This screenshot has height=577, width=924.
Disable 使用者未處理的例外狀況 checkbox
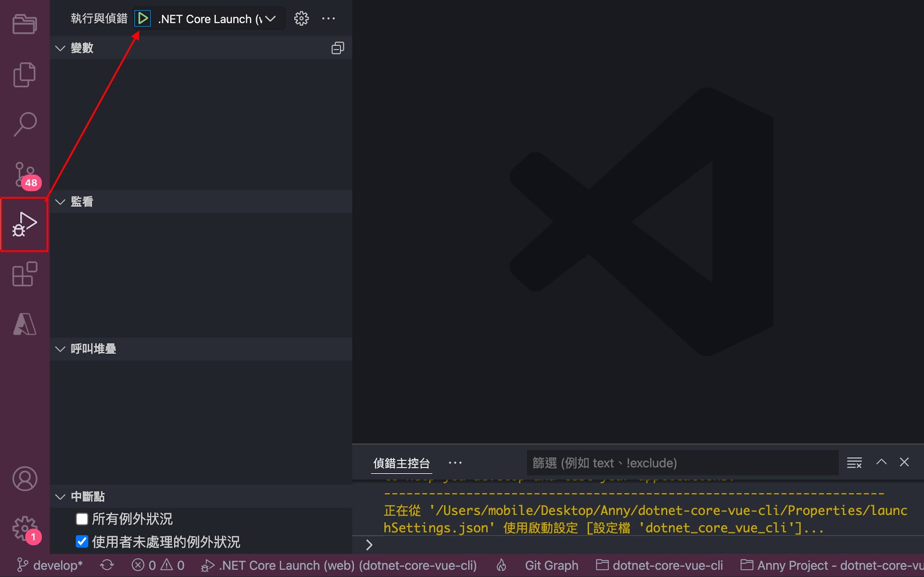[82, 542]
